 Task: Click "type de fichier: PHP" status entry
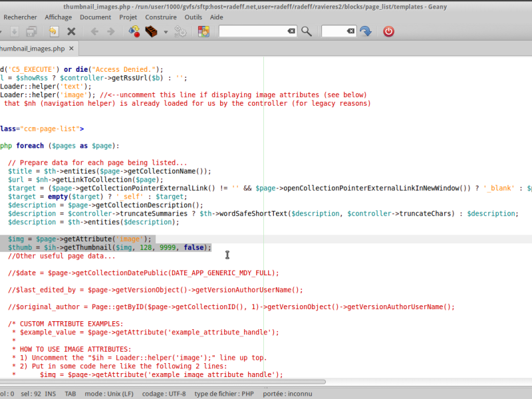pyautogui.click(x=224, y=394)
